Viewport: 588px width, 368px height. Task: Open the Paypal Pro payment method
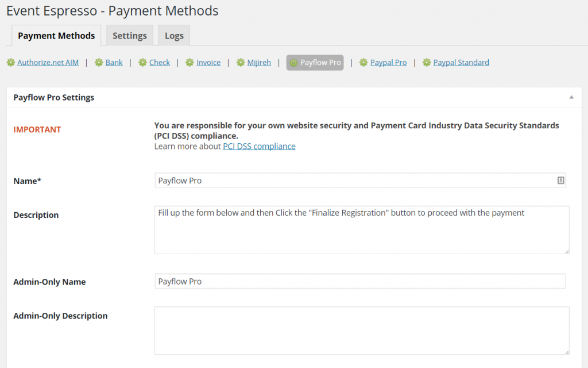click(x=389, y=62)
